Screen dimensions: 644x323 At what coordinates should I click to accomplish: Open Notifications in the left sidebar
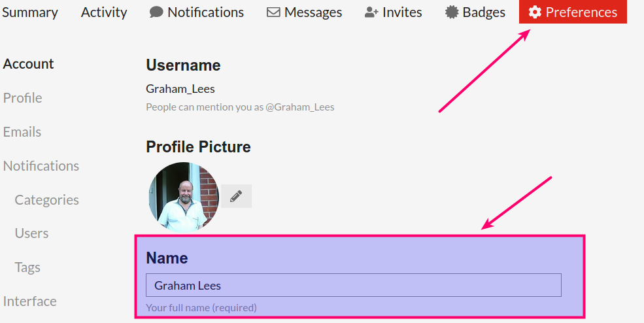[41, 166]
